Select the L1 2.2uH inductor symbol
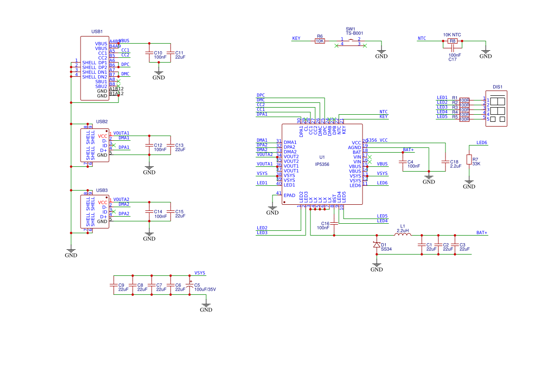Image resolution: width=554 pixels, height=392 pixels. [x=403, y=234]
